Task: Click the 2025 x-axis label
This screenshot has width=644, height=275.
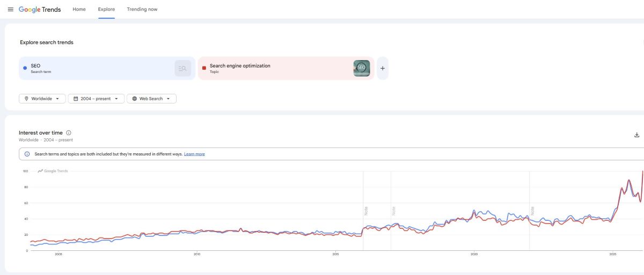Action: (613, 255)
